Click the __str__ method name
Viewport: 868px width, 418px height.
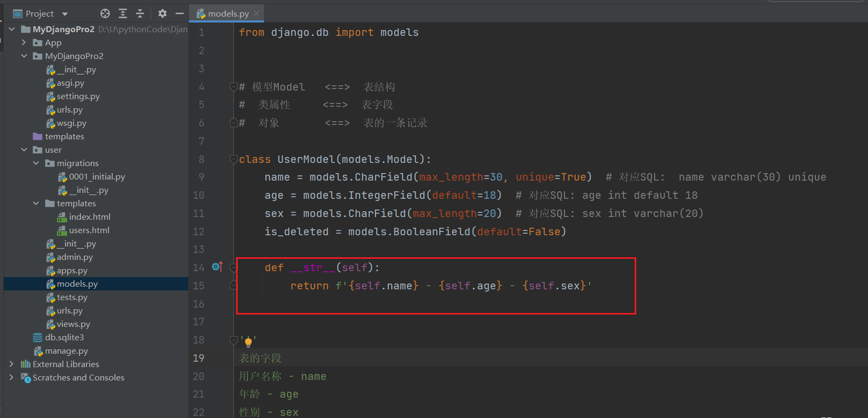coord(313,267)
